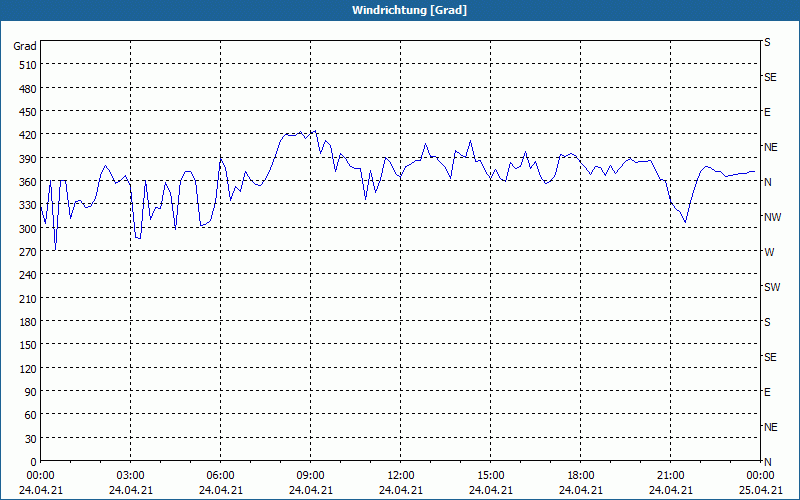Screen dimensions: 800x500
Task: Click the W compass label
Action: (x=769, y=252)
